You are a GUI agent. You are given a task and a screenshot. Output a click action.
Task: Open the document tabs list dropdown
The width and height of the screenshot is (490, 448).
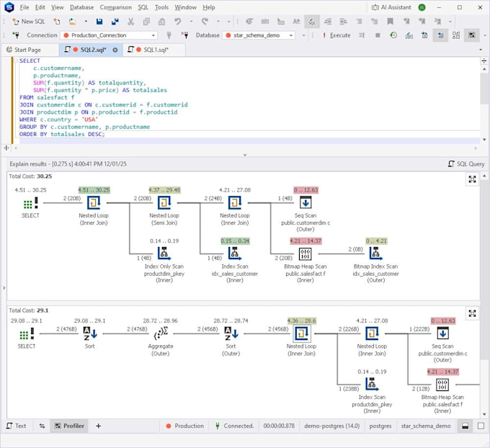click(x=481, y=50)
